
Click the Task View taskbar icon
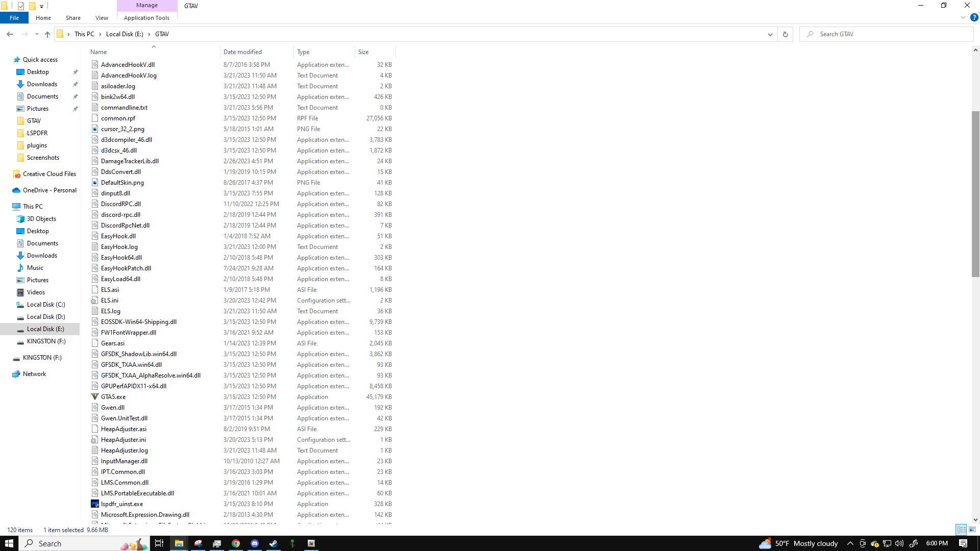159,543
